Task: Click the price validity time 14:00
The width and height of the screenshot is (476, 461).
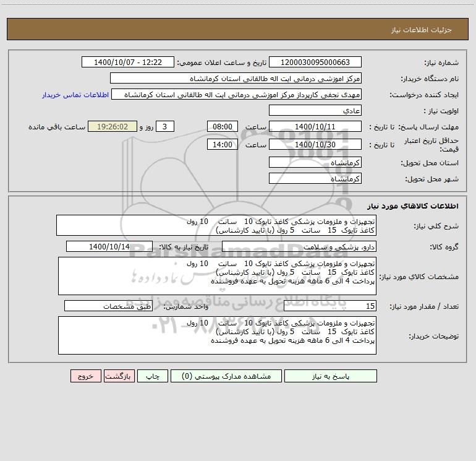Action: click(222, 145)
